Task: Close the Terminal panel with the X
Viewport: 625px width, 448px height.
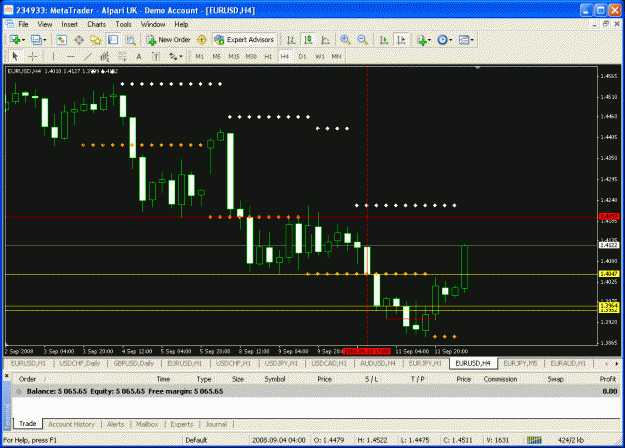Action: point(6,376)
